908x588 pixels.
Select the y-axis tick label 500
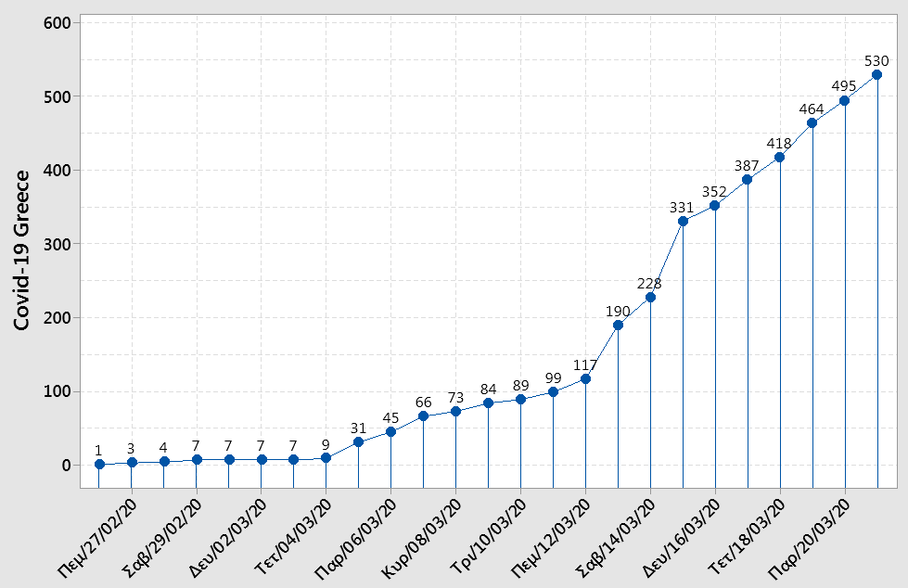(58, 96)
